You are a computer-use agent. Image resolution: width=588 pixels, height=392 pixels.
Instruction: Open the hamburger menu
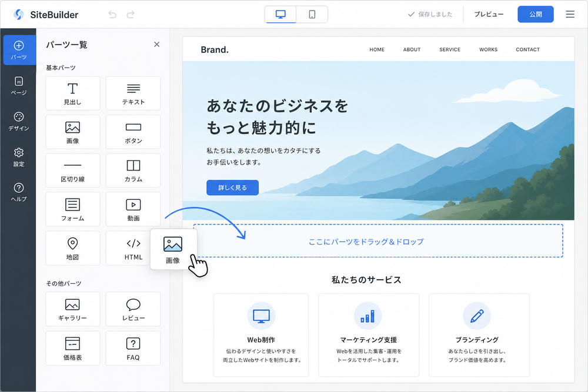[x=570, y=14]
